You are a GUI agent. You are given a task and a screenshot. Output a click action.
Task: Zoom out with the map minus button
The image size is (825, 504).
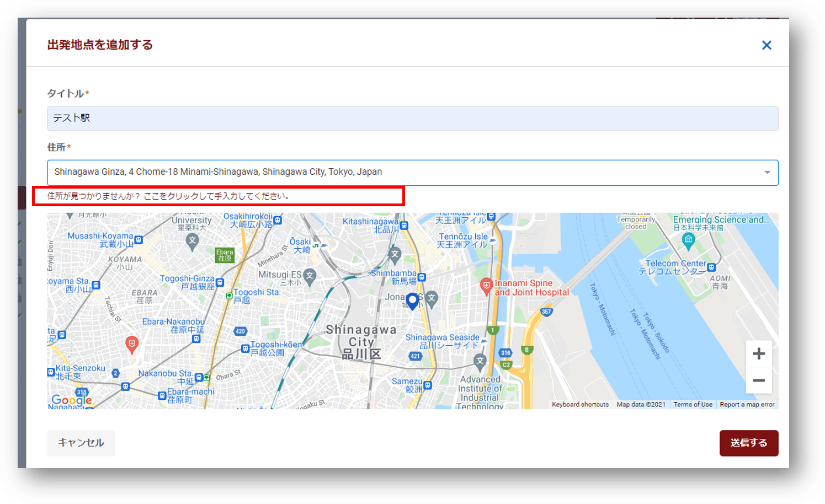point(758,380)
